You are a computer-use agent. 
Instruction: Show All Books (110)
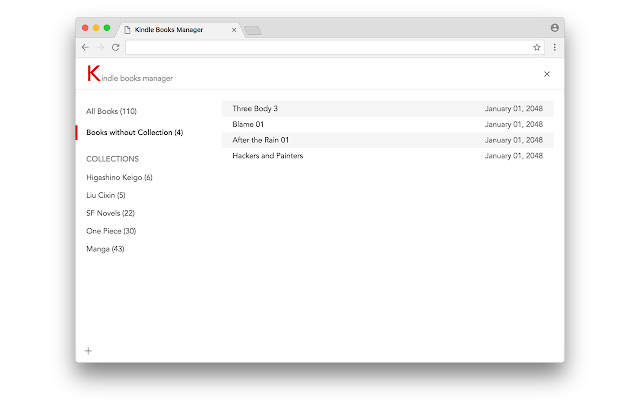pyautogui.click(x=111, y=111)
